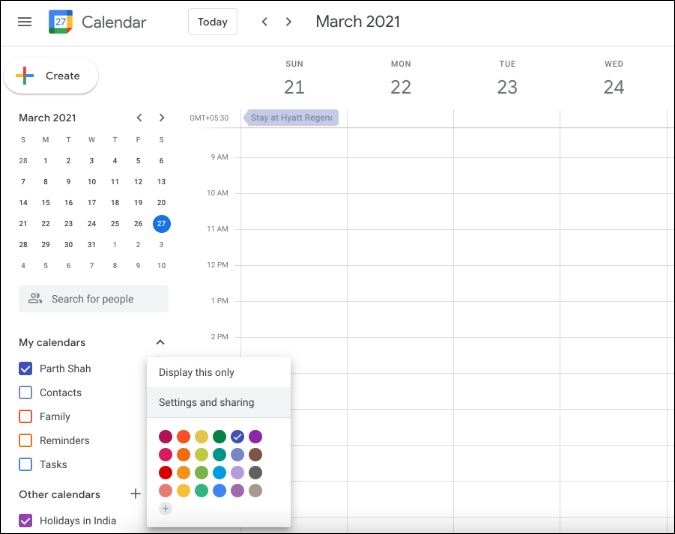Screen dimensions: 675x534
Task: Select date 19 in mini calendar
Action: point(138,202)
